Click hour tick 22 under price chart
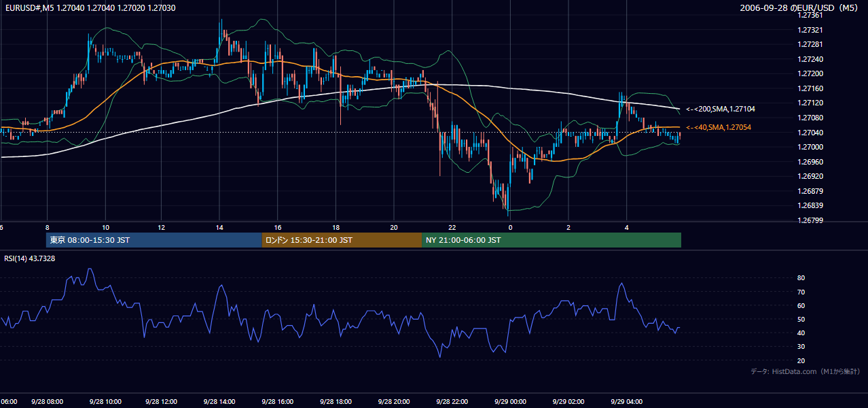This screenshot has height=408, width=868. (x=452, y=227)
